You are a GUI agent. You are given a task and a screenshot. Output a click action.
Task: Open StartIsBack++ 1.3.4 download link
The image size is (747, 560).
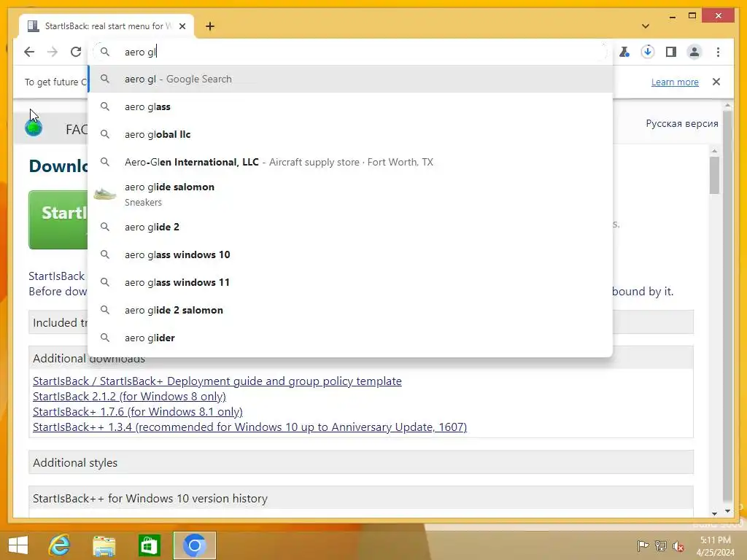[249, 427]
